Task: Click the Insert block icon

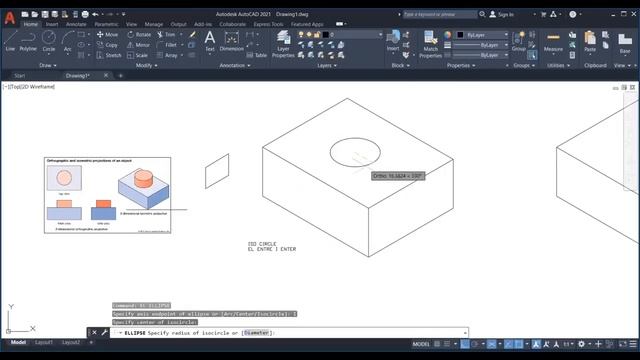Action: click(x=393, y=40)
